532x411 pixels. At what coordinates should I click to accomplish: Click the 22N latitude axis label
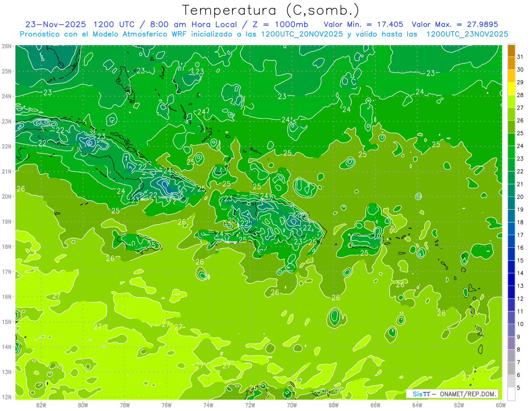[x=7, y=146]
